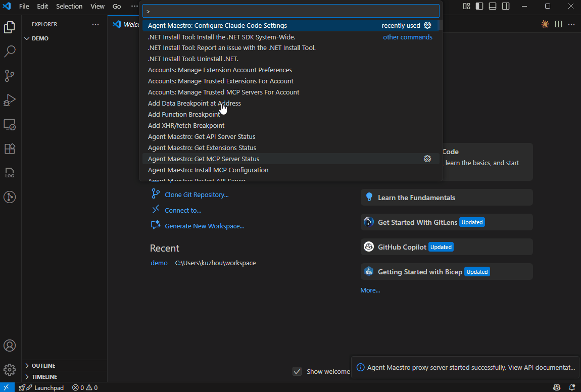Image resolution: width=581 pixels, height=392 pixels.
Task: Open the Selection menu
Action: pyautogui.click(x=69, y=6)
